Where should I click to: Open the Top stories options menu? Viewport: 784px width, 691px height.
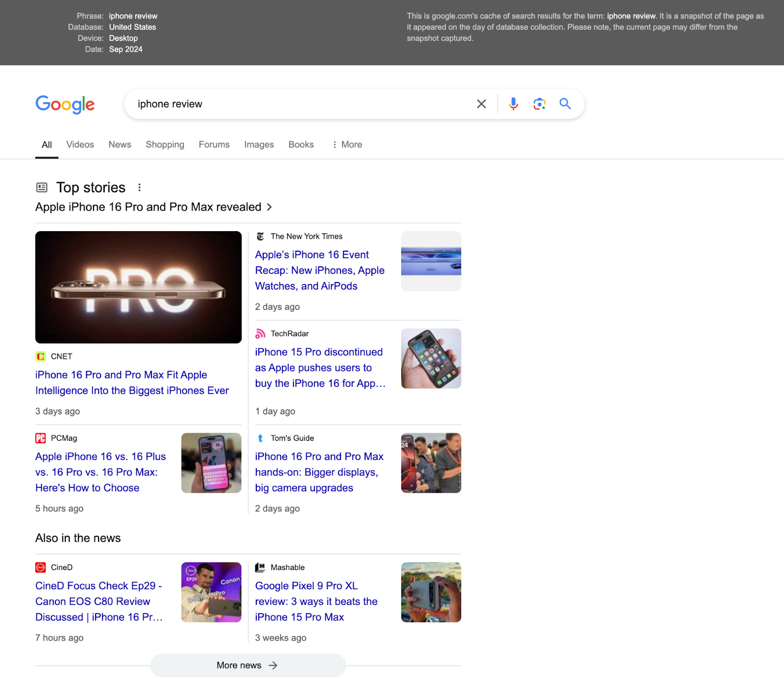pos(140,187)
